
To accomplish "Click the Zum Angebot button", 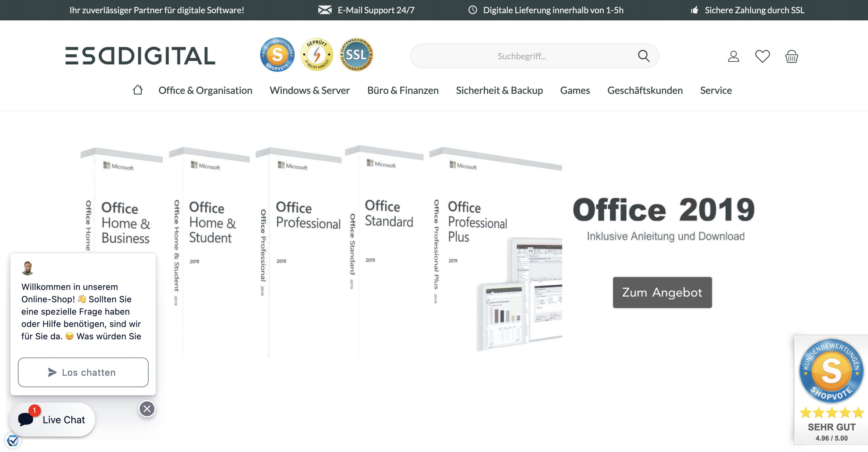I will coord(662,292).
